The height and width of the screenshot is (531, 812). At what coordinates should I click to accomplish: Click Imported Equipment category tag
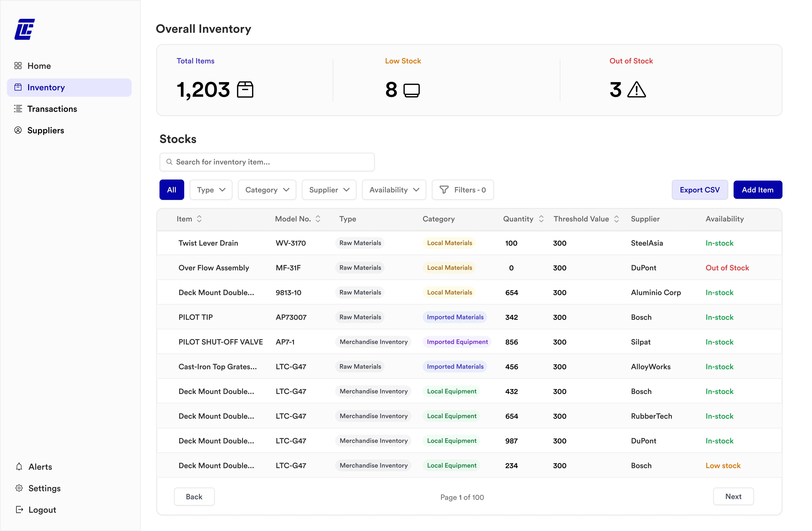[x=457, y=342]
